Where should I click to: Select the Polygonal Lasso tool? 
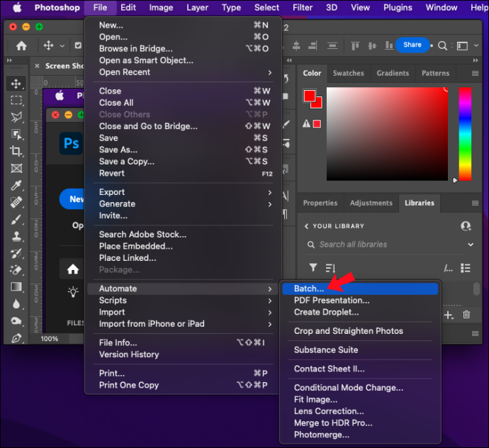click(16, 117)
